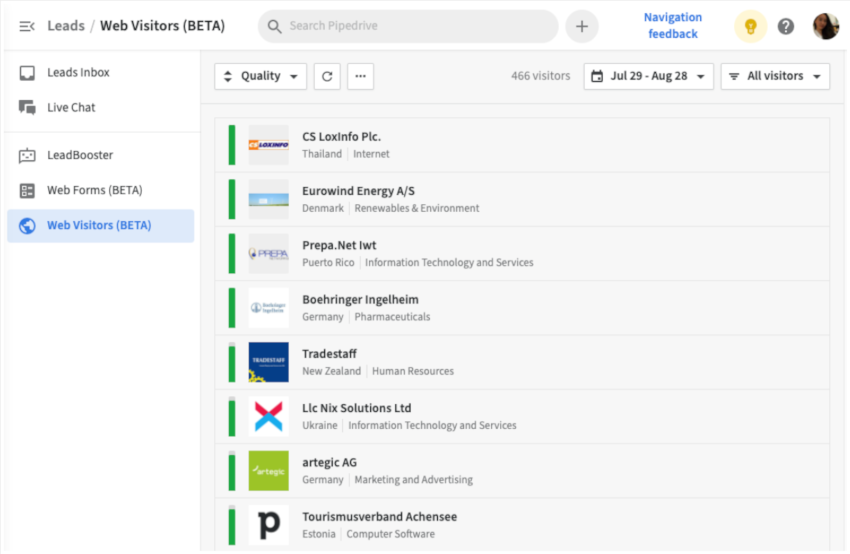The height and width of the screenshot is (554, 850).
Task: Click the Tradestaff logo thumbnail
Action: tap(268, 362)
